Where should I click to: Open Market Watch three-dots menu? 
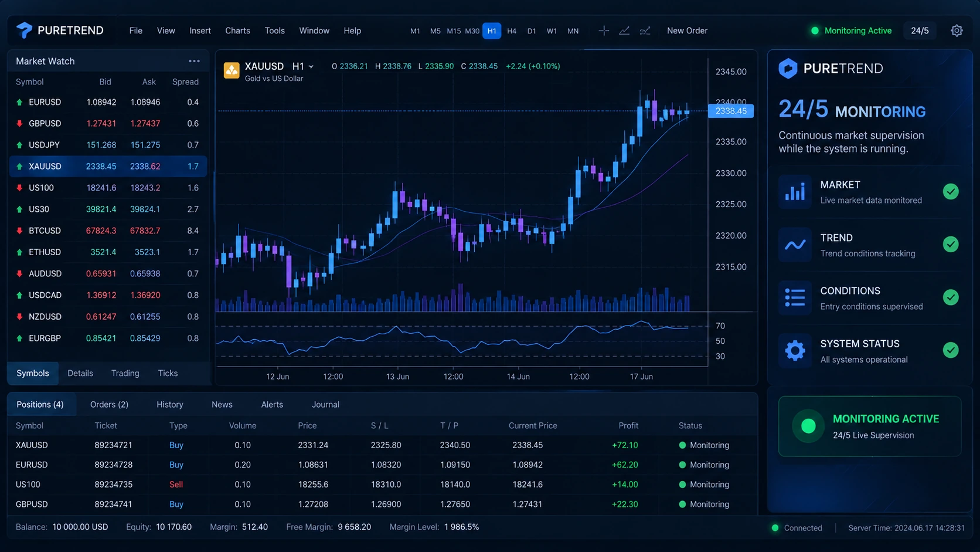point(194,61)
